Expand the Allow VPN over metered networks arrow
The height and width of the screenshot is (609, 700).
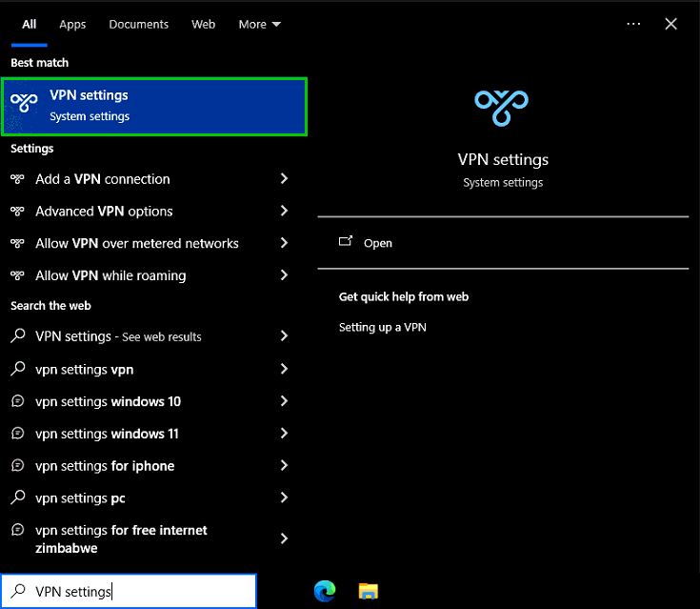point(284,243)
